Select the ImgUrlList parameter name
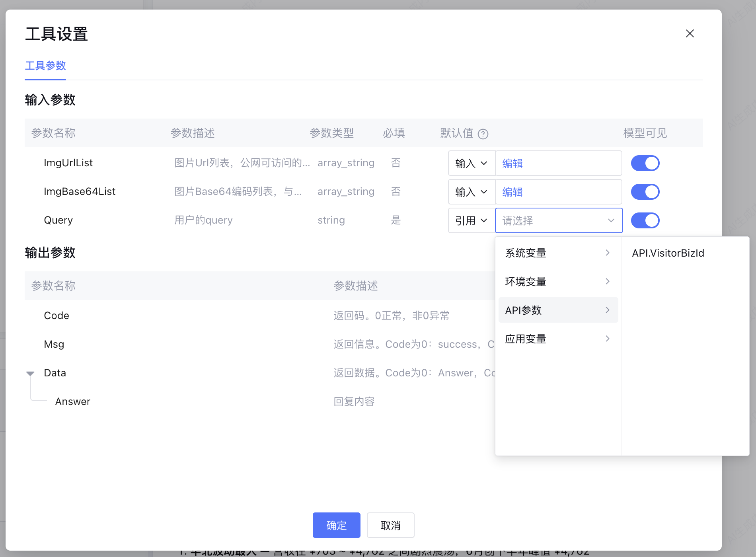The height and width of the screenshot is (557, 756). [x=68, y=163]
